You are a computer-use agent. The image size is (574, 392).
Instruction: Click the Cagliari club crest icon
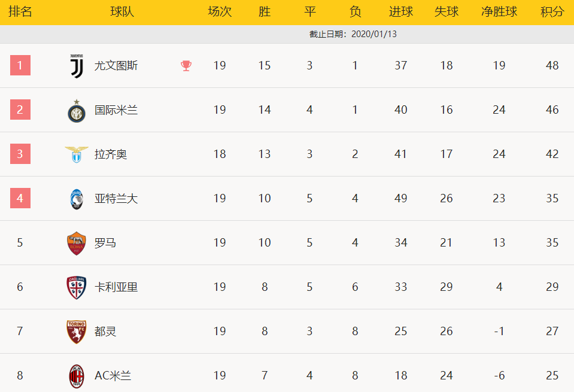(77, 288)
